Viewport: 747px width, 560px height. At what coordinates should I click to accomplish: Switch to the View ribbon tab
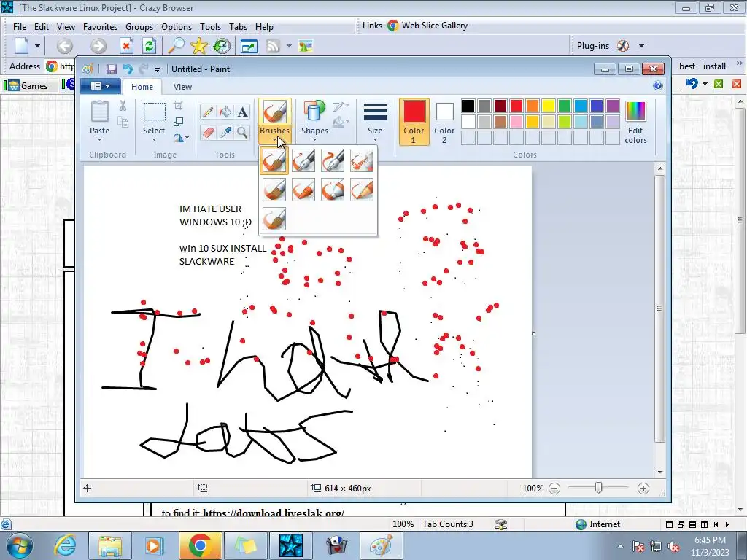coord(182,87)
